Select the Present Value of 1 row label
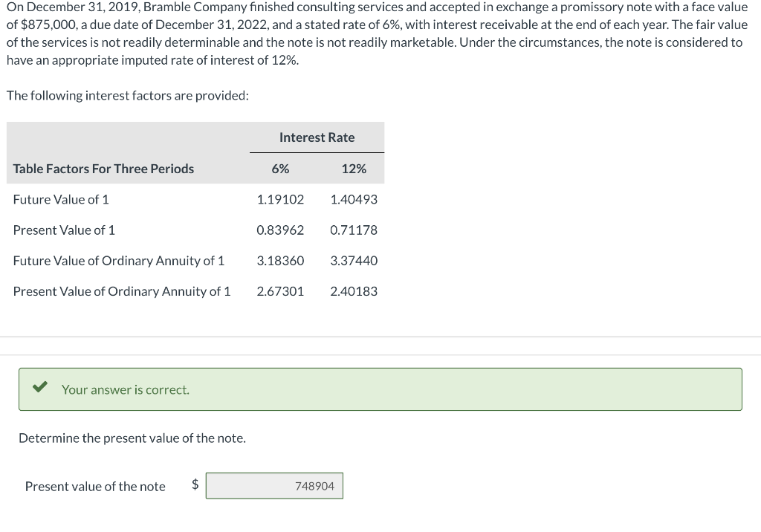 click(64, 230)
